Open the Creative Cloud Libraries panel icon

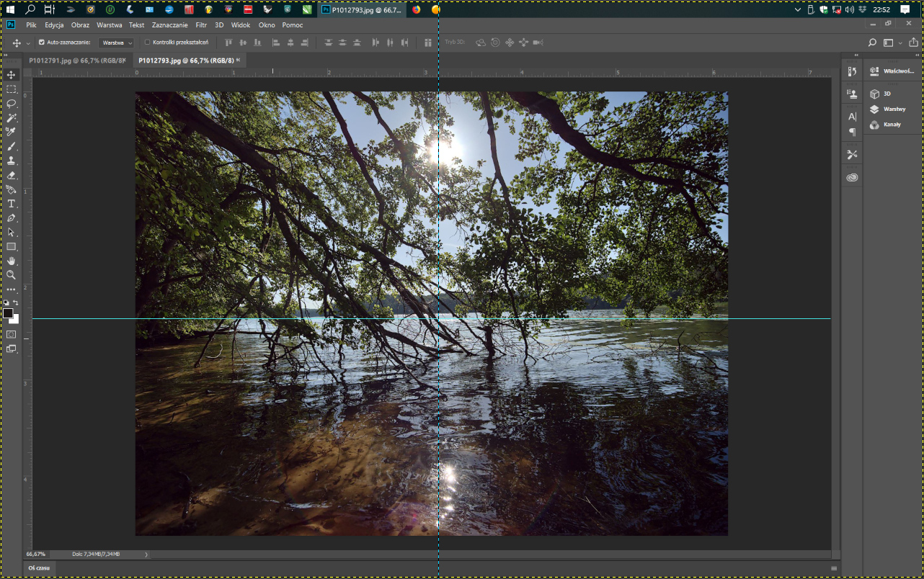pyautogui.click(x=853, y=177)
